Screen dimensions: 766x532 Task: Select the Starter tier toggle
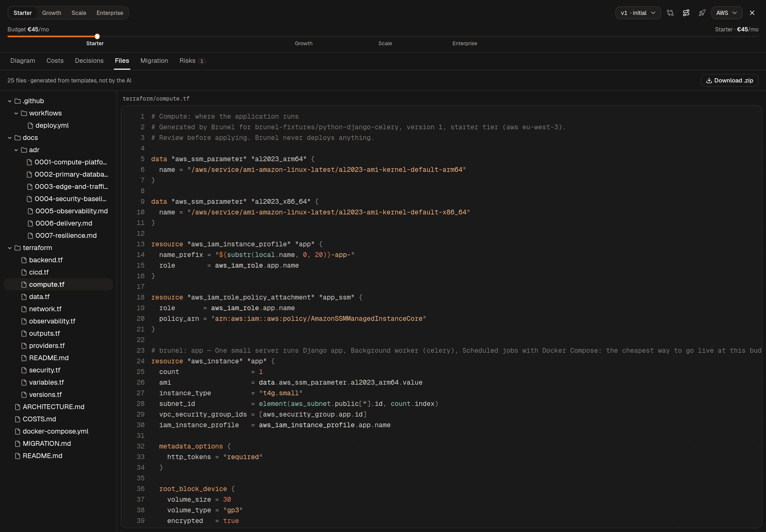pyautogui.click(x=23, y=13)
